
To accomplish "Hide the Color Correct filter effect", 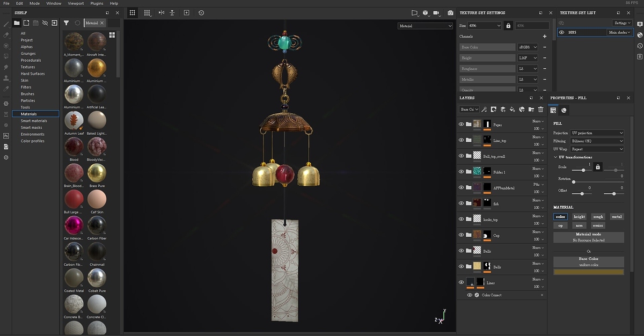I will tap(470, 295).
